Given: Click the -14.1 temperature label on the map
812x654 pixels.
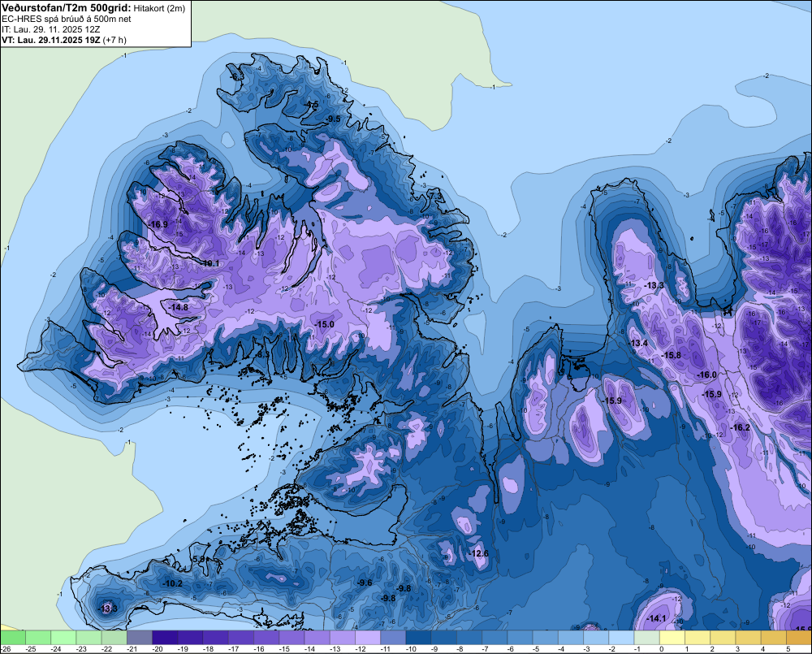Looking at the screenshot, I should coord(657,618).
